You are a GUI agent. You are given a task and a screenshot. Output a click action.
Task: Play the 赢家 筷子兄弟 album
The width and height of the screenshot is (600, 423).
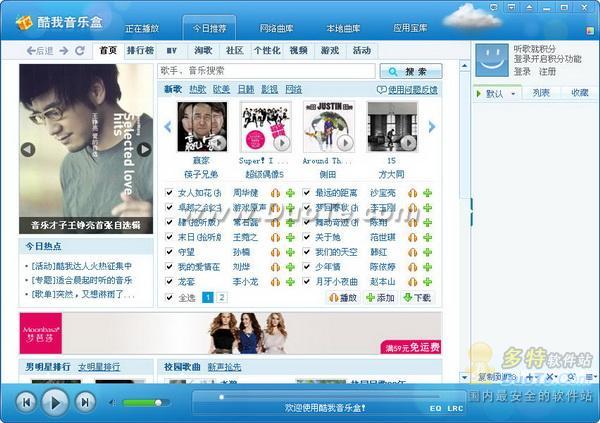tap(219, 143)
